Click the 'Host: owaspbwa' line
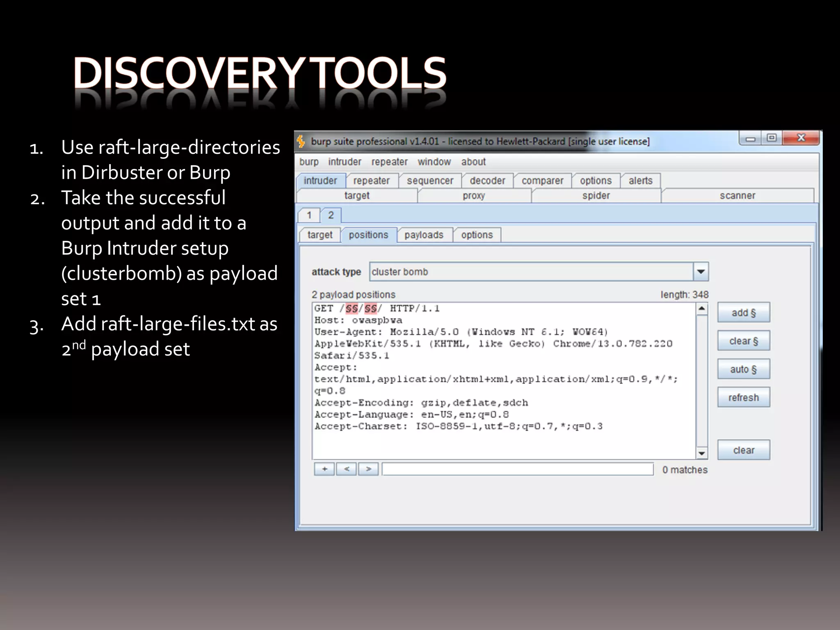Screen dimensions: 840x630 (x=358, y=320)
